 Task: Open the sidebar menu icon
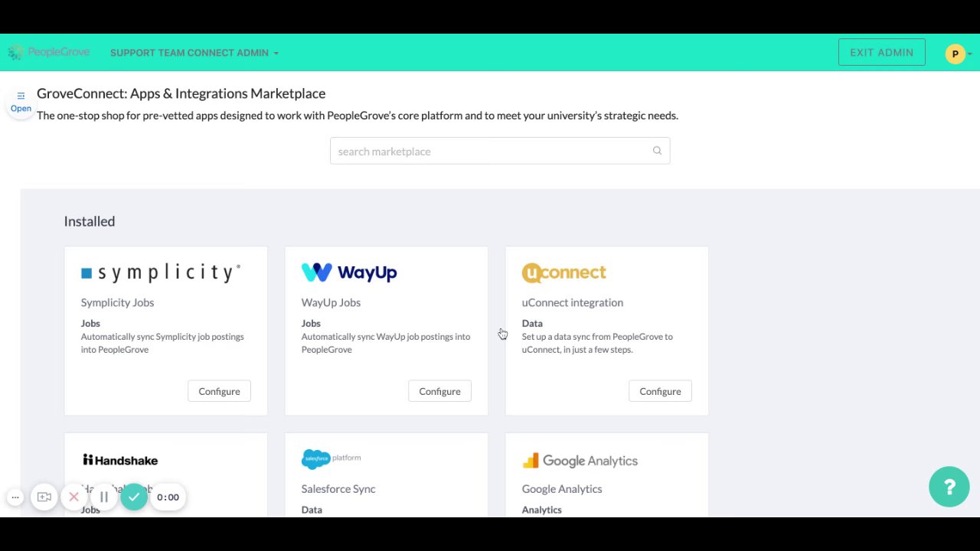21,96
